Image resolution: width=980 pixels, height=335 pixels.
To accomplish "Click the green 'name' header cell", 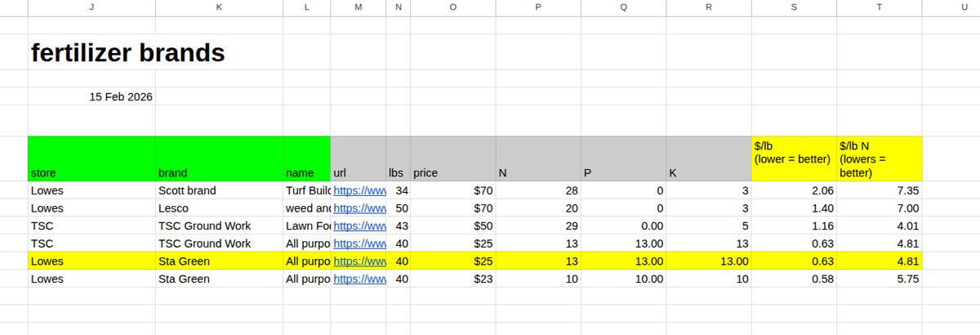I will 306,159.
